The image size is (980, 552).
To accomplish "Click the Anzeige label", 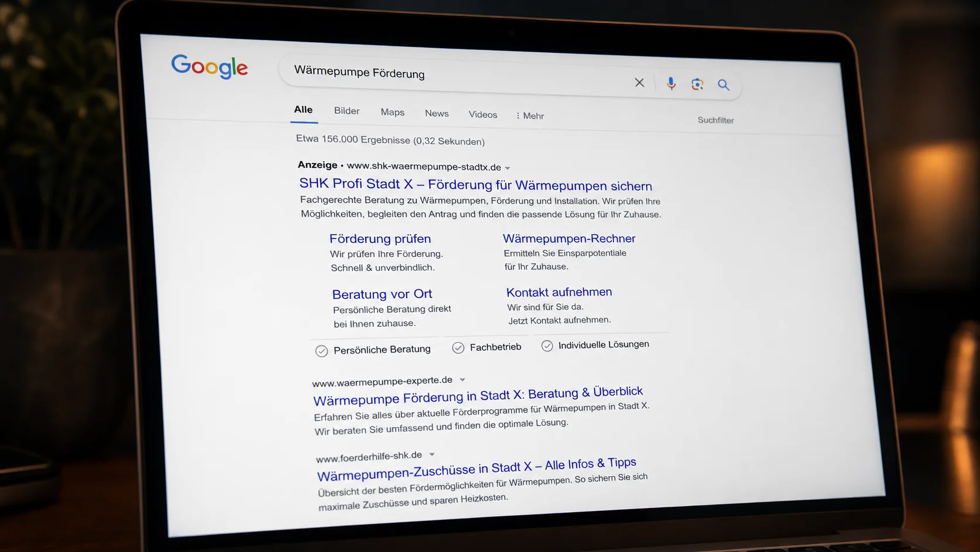I will (317, 165).
